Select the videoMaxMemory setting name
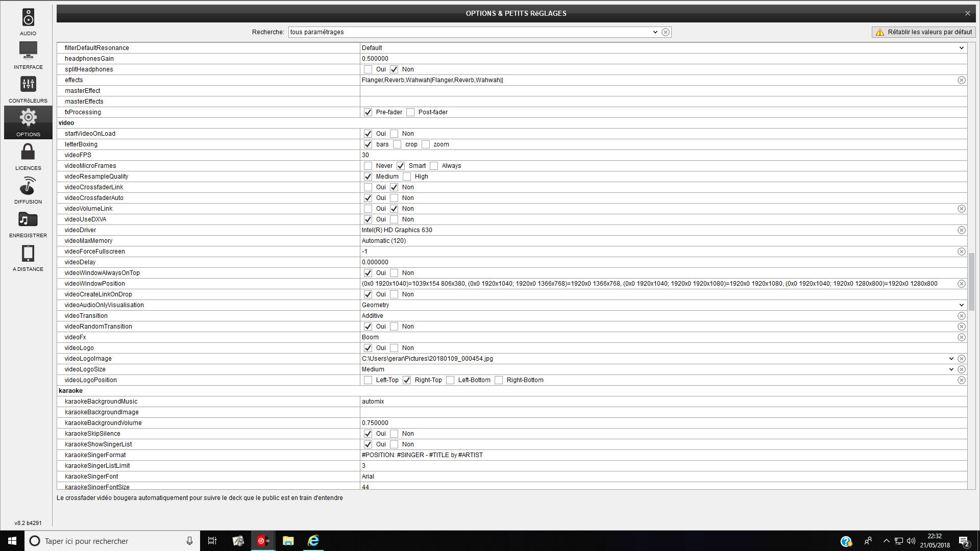This screenshot has width=980, height=551. click(89, 241)
